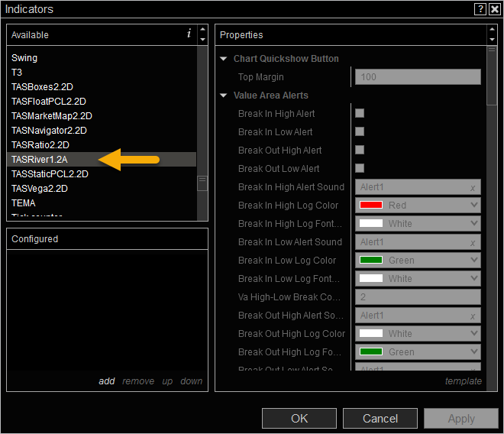Image resolution: width=504 pixels, height=434 pixels.
Task: Click the help question mark icon
Action: coord(480,9)
